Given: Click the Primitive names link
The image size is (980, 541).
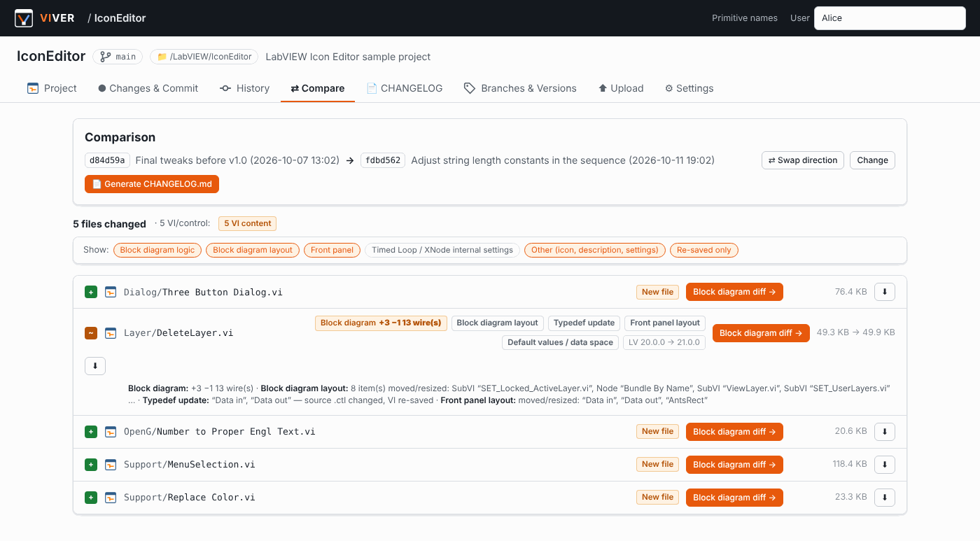Looking at the screenshot, I should [745, 18].
